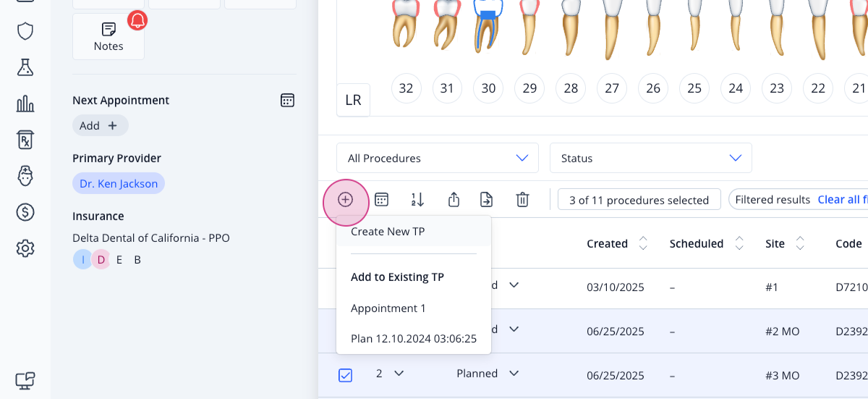Open the bar chart reports icon
This screenshot has height=399, width=868.
(25, 104)
